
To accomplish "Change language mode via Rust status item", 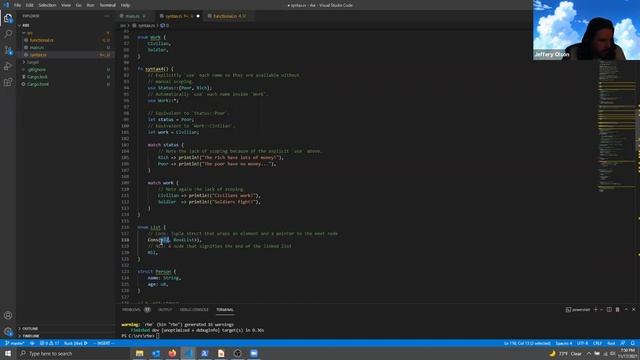I will [x=611, y=343].
